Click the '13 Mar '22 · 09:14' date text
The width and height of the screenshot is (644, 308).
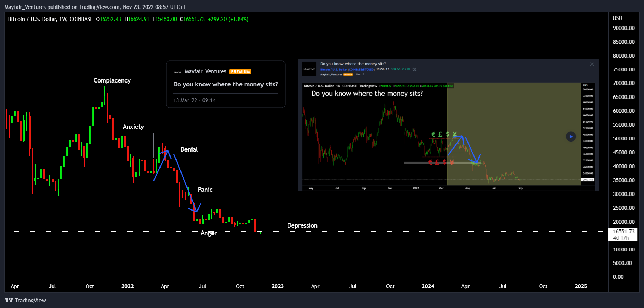(x=194, y=100)
